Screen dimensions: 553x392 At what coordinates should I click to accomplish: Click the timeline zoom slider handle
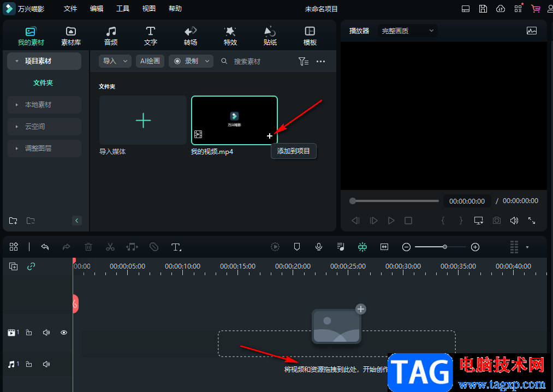(445, 247)
